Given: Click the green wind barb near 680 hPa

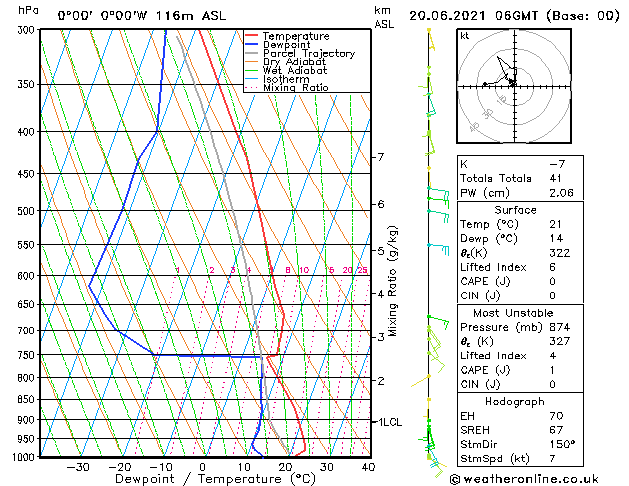Looking at the screenshot, I should (x=438, y=322).
